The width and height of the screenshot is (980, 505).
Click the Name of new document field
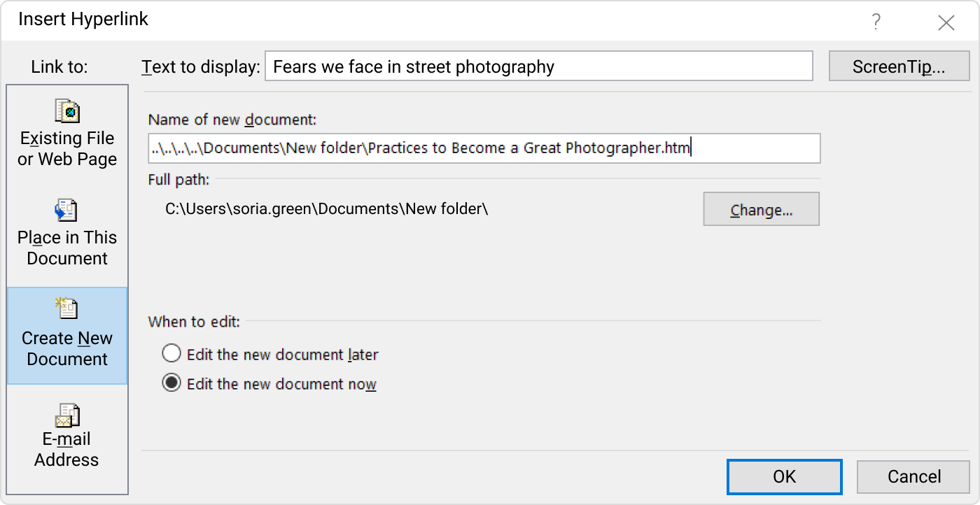[484, 148]
